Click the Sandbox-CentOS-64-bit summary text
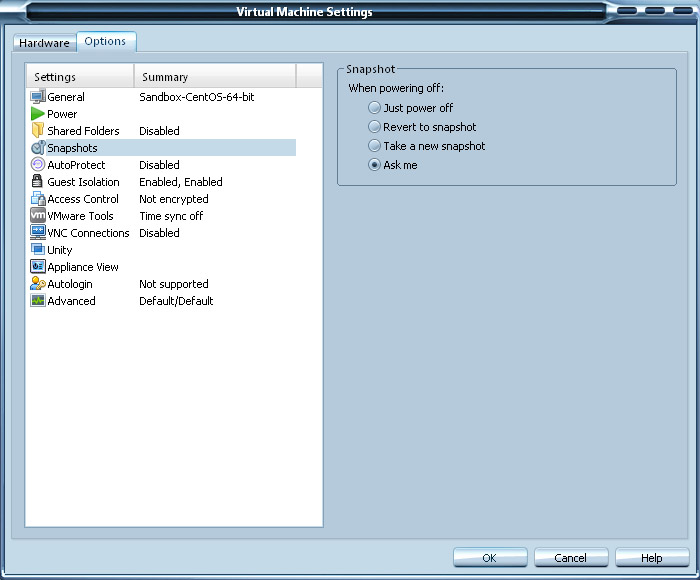Screen dimensions: 700x580 [x=197, y=97]
